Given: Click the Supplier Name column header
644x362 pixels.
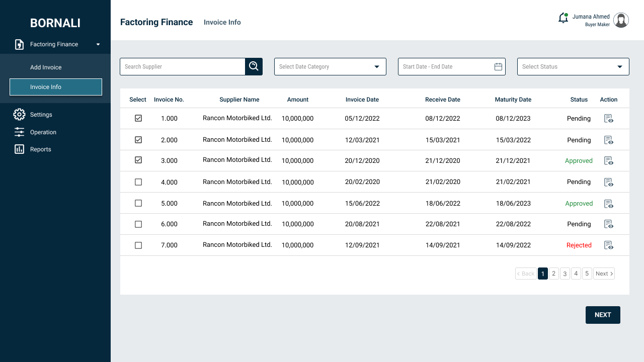Looking at the screenshot, I should (239, 100).
